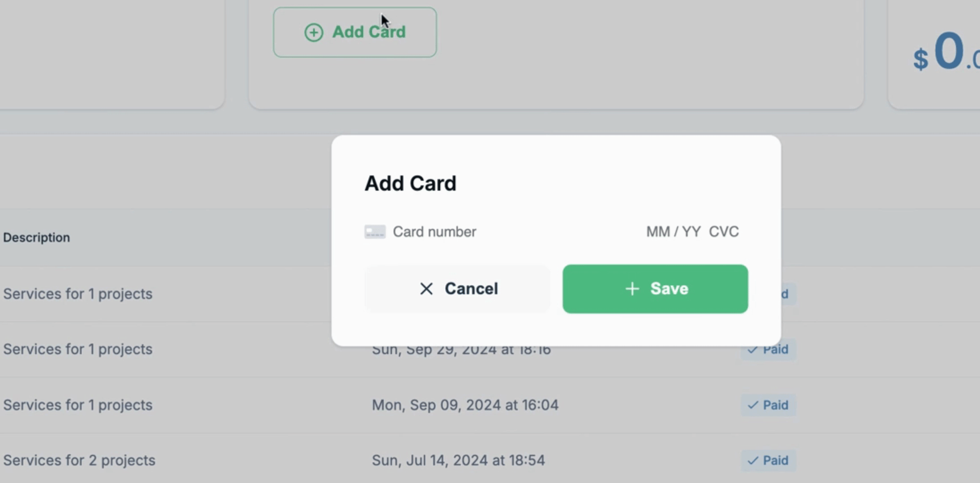980x483 pixels.
Task: Click the checkmark on Sep 09 Paid badge
Action: tap(753, 405)
